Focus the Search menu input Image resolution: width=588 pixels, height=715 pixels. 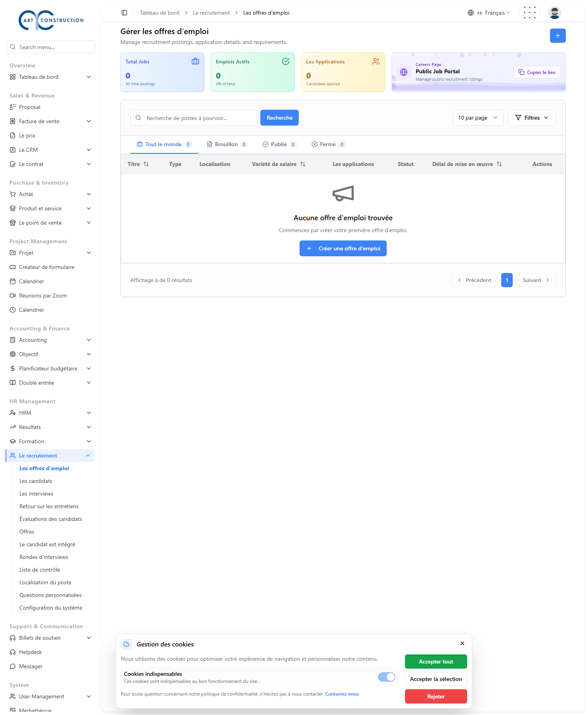tap(51, 47)
